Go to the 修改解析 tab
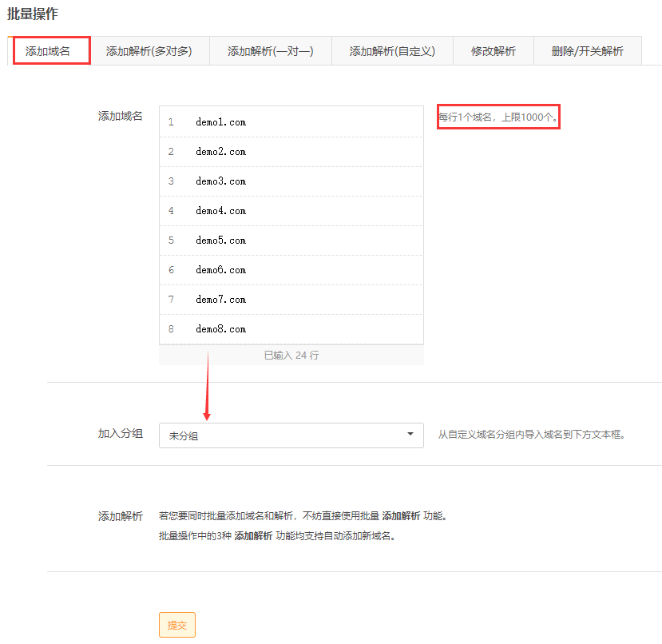This screenshot has width=662, height=644. [x=493, y=51]
